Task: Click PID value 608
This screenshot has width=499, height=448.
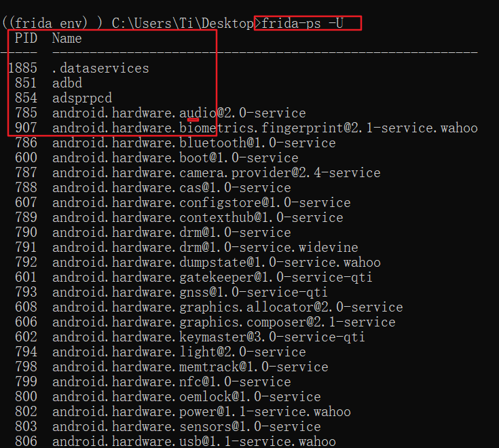Action: pyautogui.click(x=26, y=307)
